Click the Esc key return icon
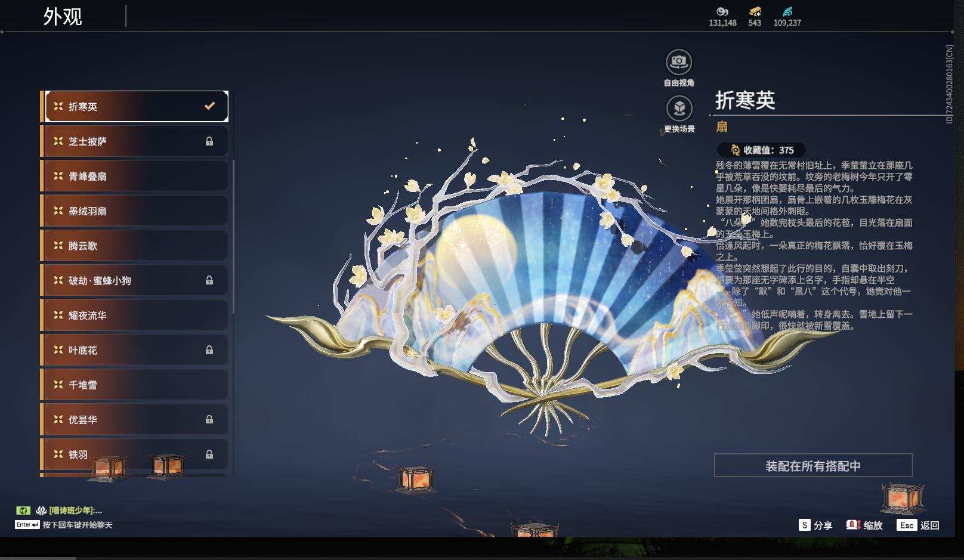Screen dimensions: 964x560 coord(907,525)
